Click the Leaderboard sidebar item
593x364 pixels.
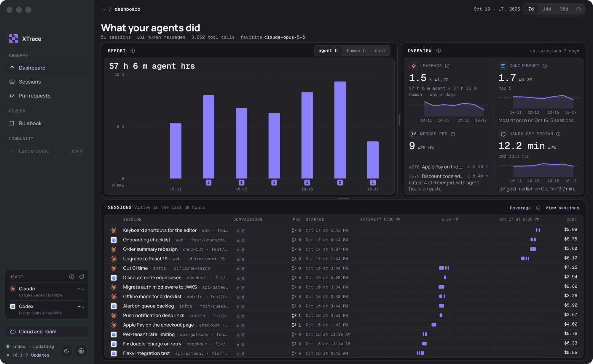47,151
